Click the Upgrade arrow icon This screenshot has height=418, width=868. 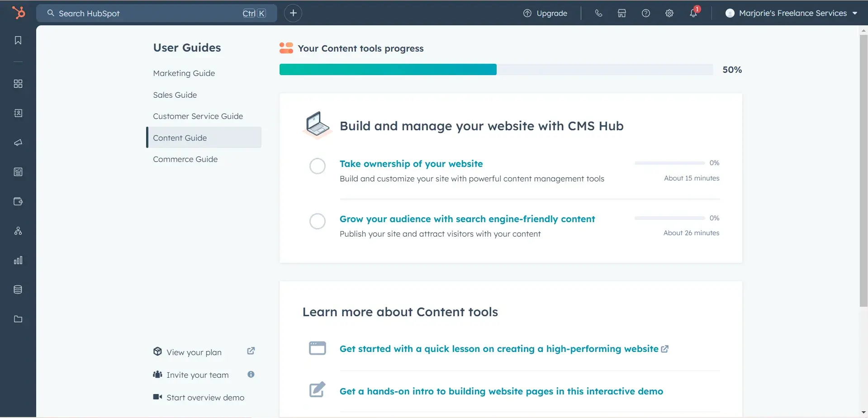click(x=527, y=13)
